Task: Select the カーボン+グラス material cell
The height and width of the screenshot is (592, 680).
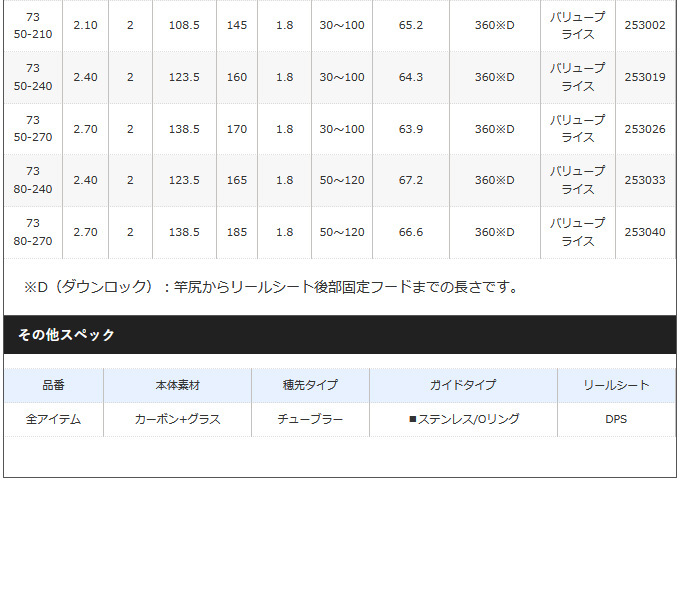Action: 177,419
